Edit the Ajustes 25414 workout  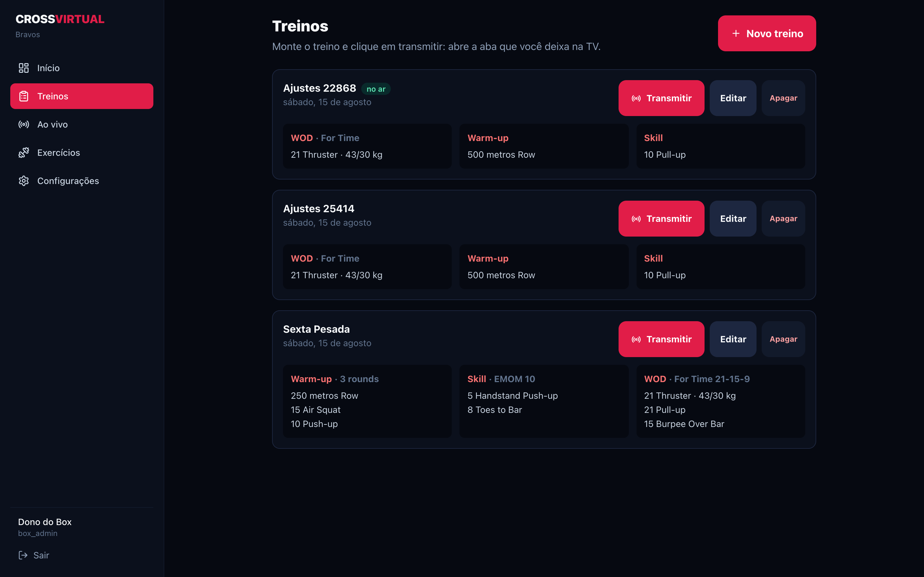[733, 219]
